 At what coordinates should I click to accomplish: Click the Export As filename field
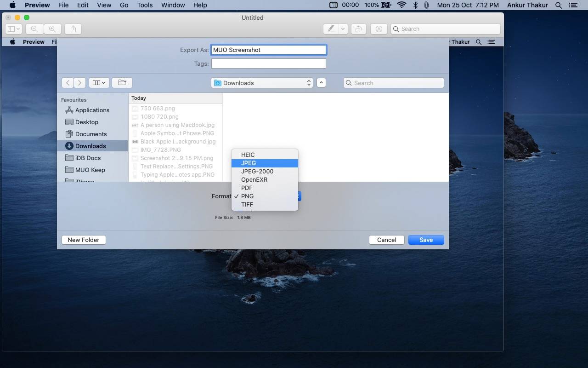click(268, 50)
